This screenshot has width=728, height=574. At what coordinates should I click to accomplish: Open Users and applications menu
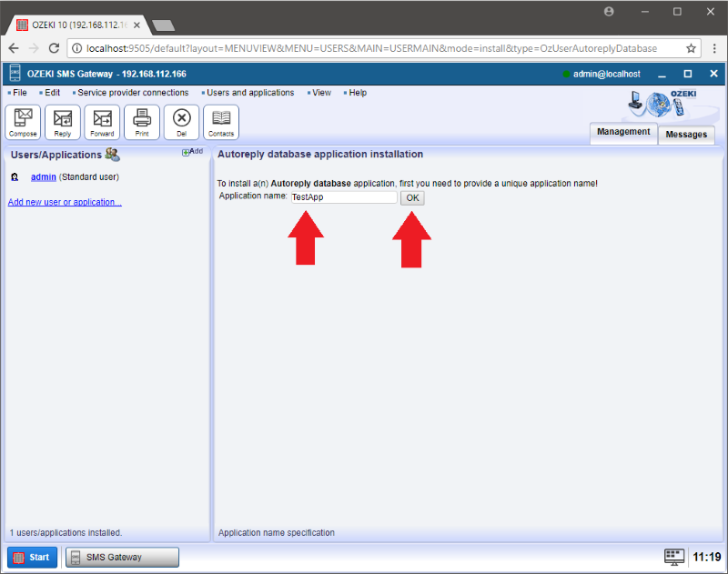(x=250, y=93)
